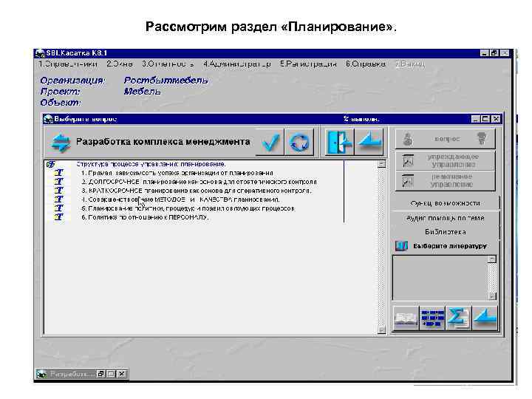Select 'Структура процесса управления: планирование' row
Image resolution: width=532 pixels, height=399 pixels.
click(151, 164)
